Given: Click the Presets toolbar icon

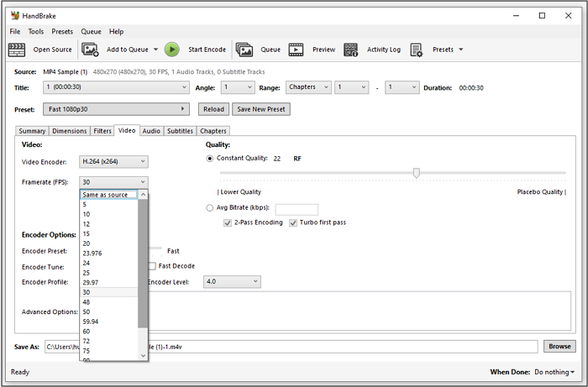Looking at the screenshot, I should pos(417,50).
